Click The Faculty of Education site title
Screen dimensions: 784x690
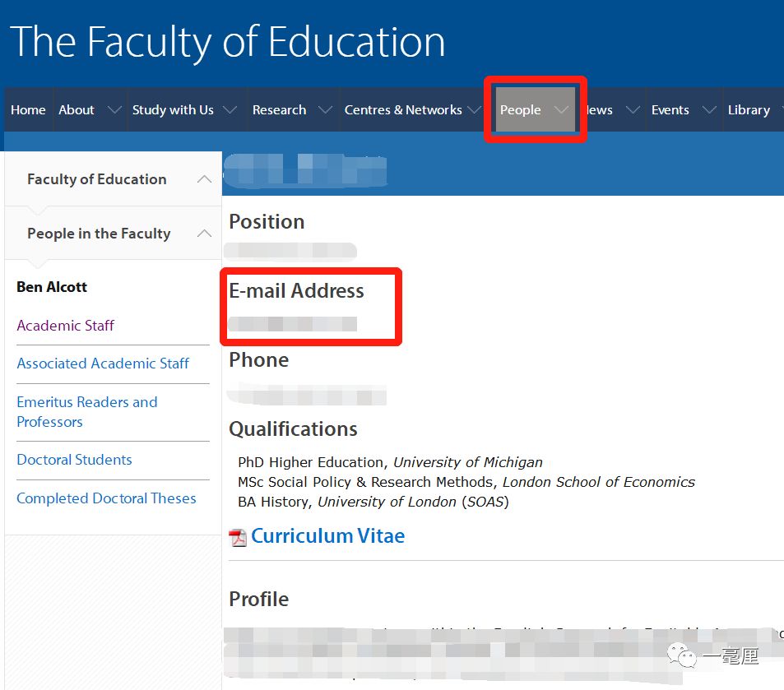(228, 42)
